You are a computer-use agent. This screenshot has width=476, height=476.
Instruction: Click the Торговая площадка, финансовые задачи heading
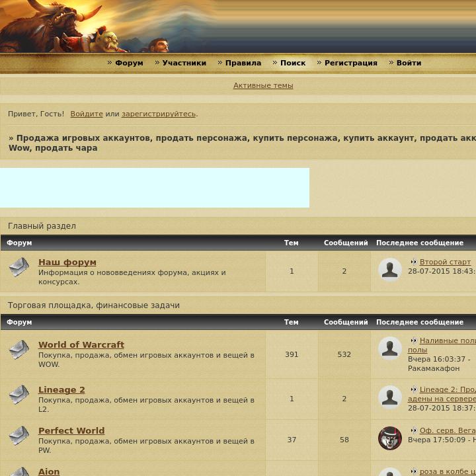coord(94,305)
